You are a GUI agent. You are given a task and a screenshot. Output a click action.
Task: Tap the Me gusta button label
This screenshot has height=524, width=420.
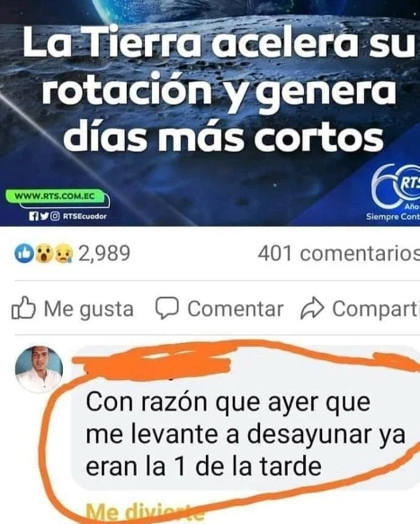coord(89,309)
